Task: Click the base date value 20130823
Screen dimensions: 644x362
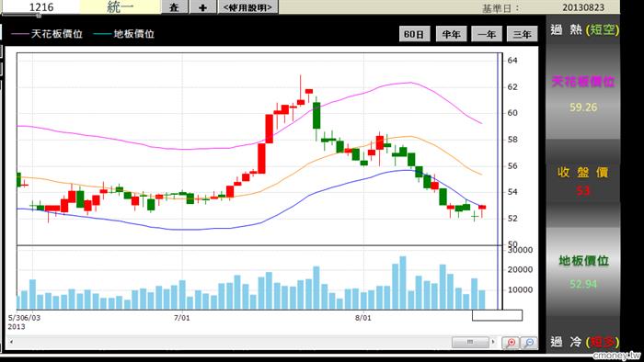Action: click(583, 7)
